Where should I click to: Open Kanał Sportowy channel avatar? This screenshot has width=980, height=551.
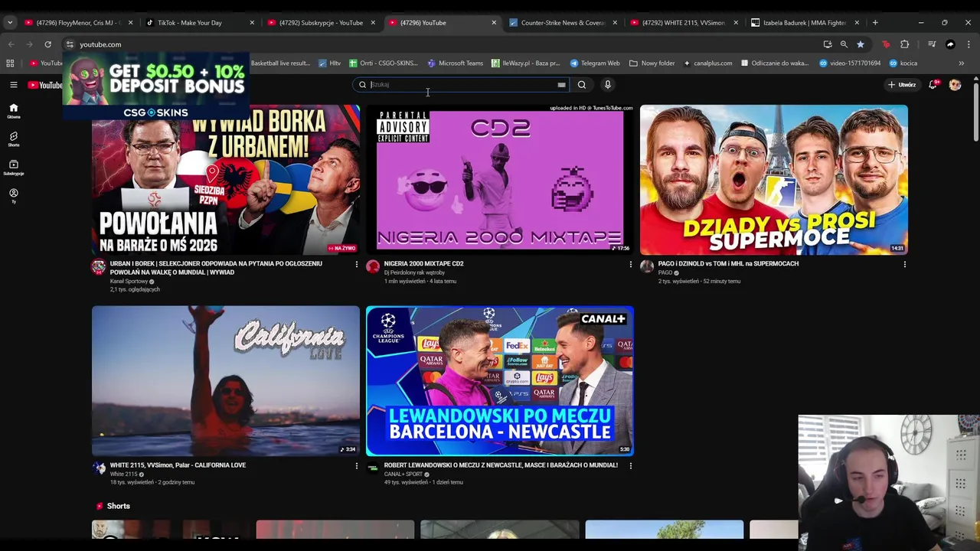point(99,266)
